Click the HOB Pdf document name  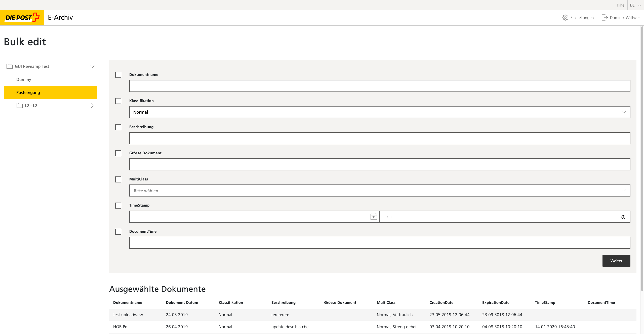(121, 327)
